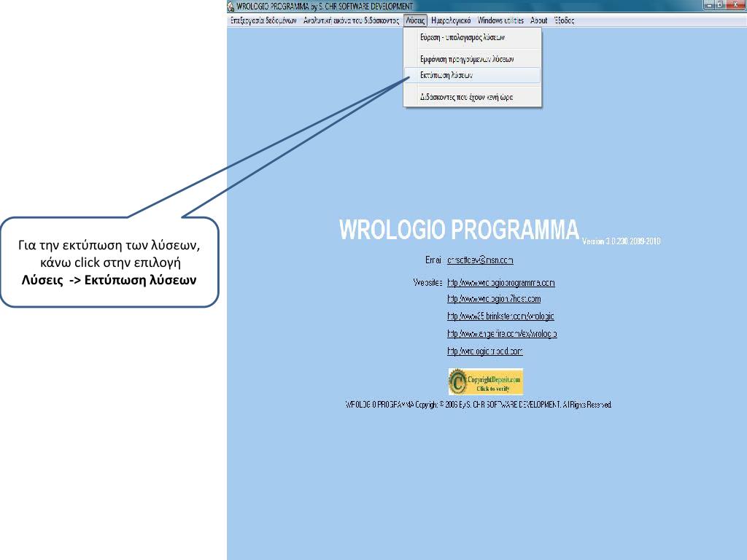Image resolution: width=747 pixels, height=560 pixels.
Task: Minimize the WROLOGIO PROGRAMMA window
Action: click(x=708, y=5)
